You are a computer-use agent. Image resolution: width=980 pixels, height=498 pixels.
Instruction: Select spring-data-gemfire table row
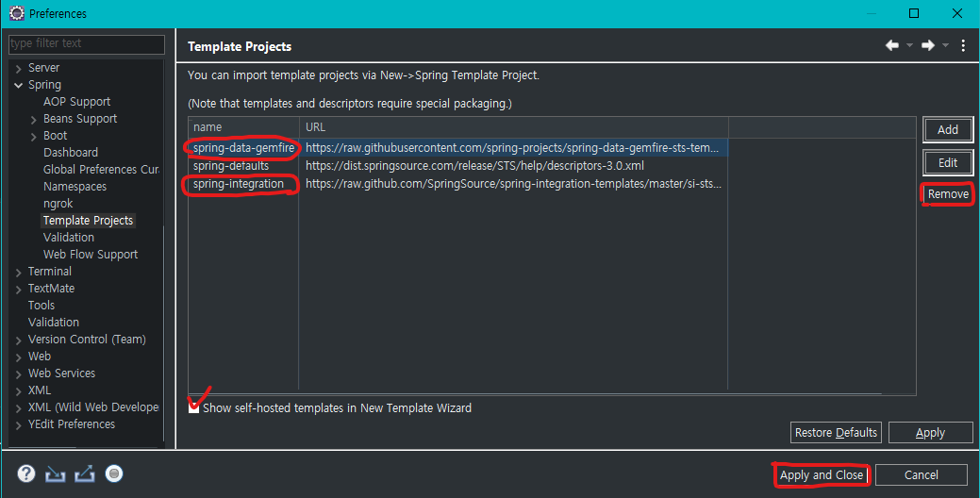(457, 147)
